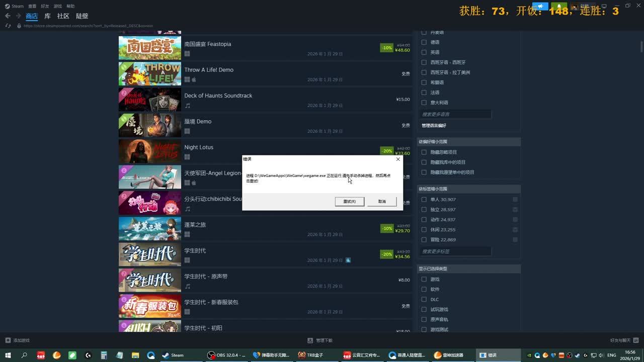This screenshot has height=362, width=644.
Task: Click the volume icon in system tray
Action: pos(601,355)
